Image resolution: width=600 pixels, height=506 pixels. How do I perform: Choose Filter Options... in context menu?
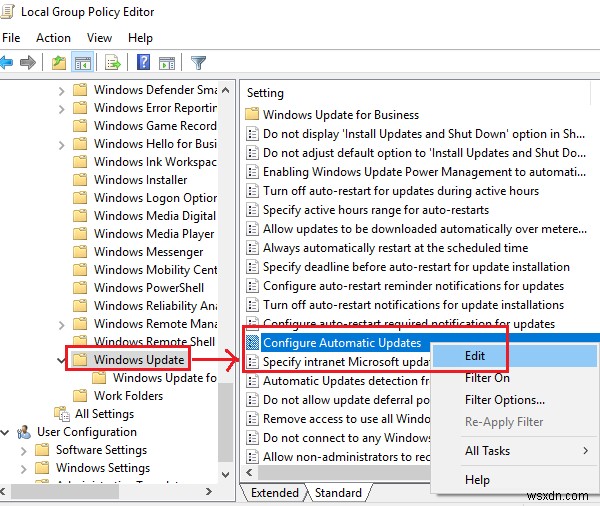coord(514,400)
